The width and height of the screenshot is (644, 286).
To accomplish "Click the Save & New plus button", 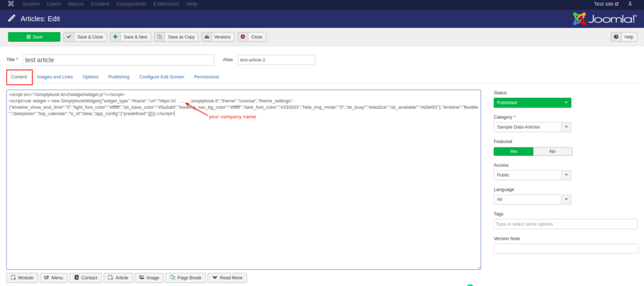I will [130, 37].
